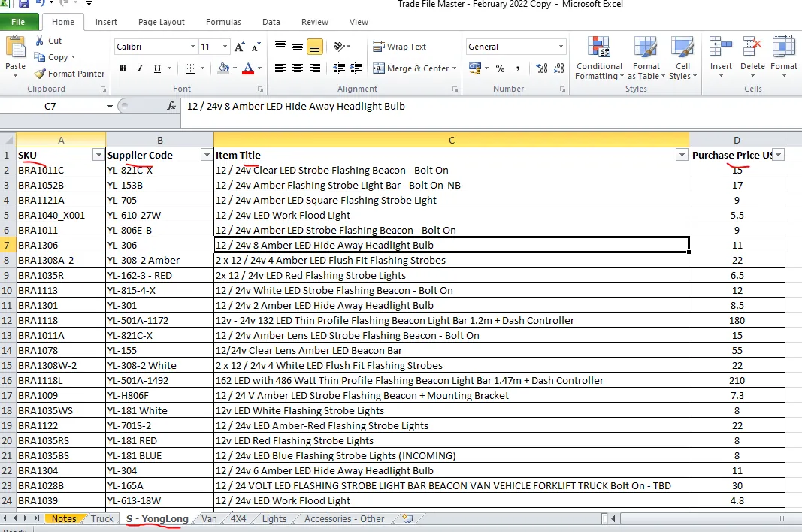Switch to the Formulas tab
The image size is (802, 532).
(x=223, y=22)
